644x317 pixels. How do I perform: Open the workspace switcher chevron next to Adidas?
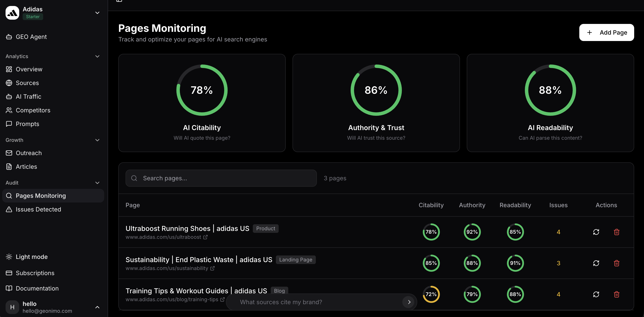pos(97,13)
